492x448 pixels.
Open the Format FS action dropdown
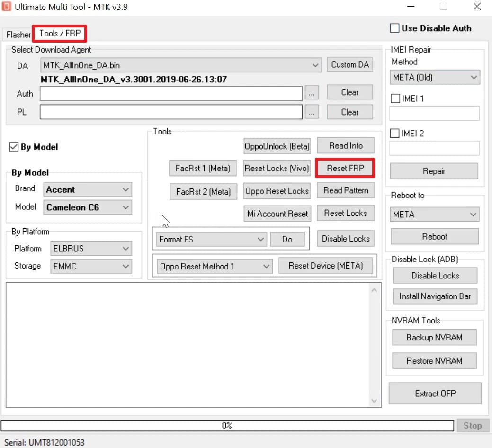tap(212, 239)
